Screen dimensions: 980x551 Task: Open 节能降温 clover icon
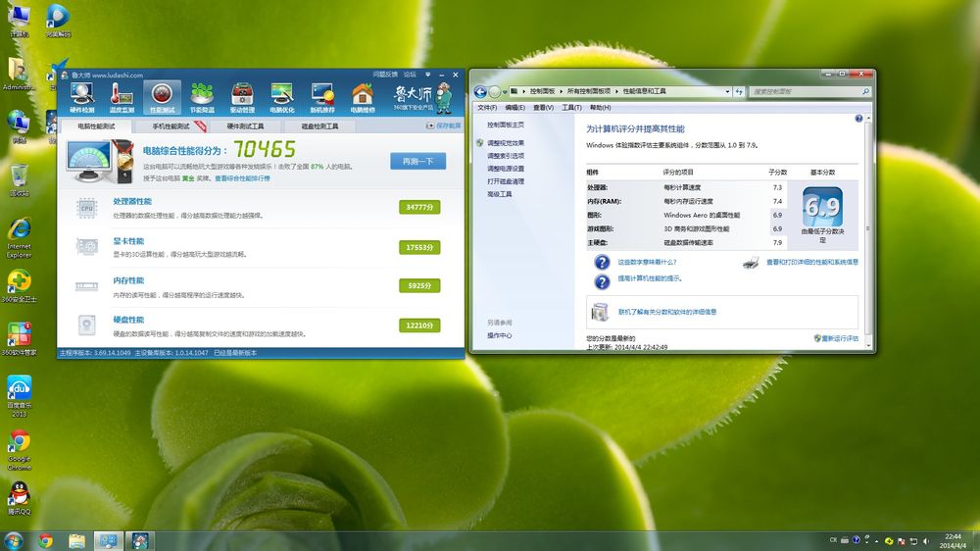coord(202,98)
